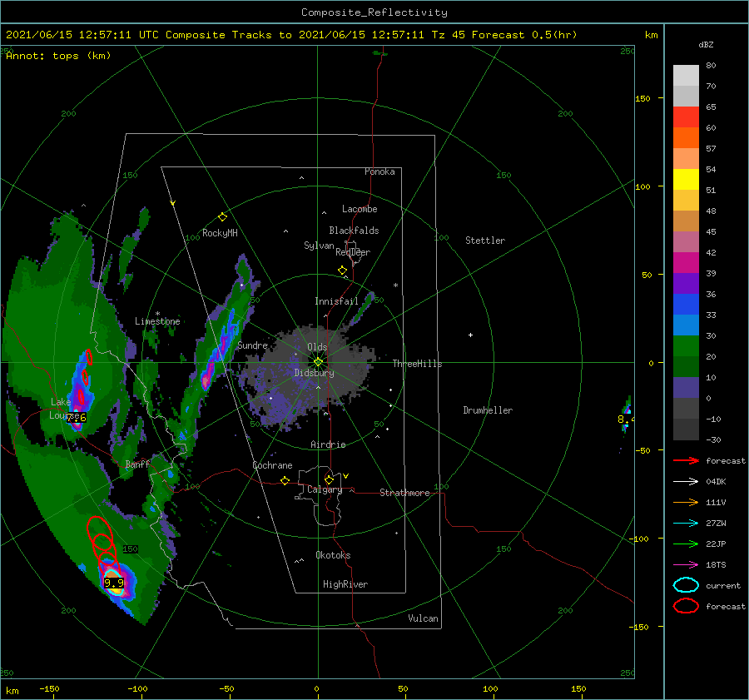The height and width of the screenshot is (700, 749).
Task: Click the cyan current ellipse legend icon
Action: (686, 585)
